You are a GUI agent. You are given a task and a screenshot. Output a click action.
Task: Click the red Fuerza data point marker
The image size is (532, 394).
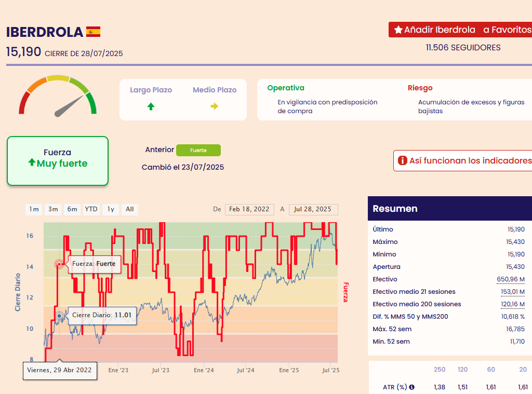tap(59, 264)
